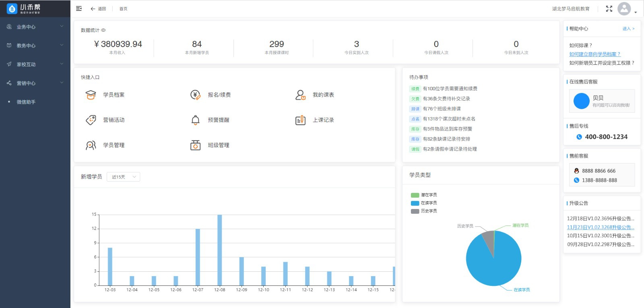Open the 近15天 time range dropdown
Viewport: 644px width, 308px height.
point(123,177)
